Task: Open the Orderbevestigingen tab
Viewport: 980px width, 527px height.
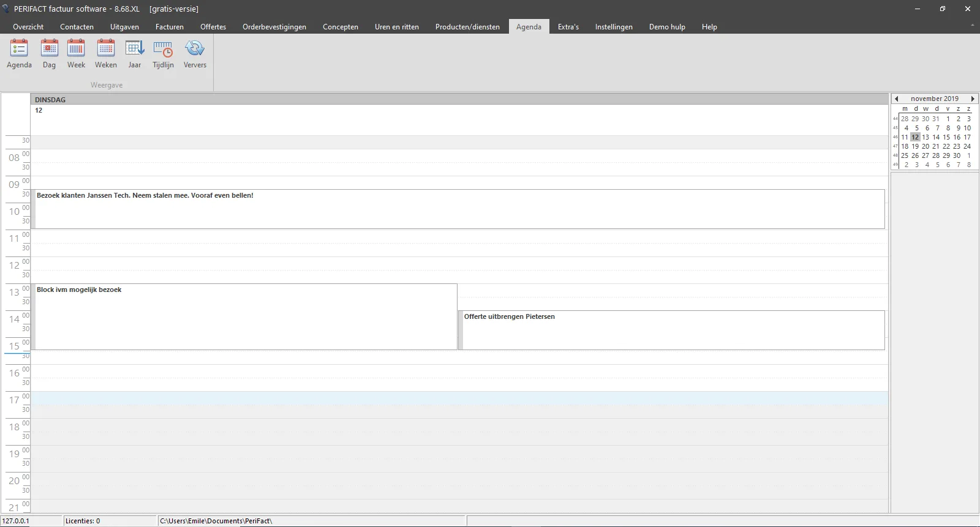Action: 274,27
